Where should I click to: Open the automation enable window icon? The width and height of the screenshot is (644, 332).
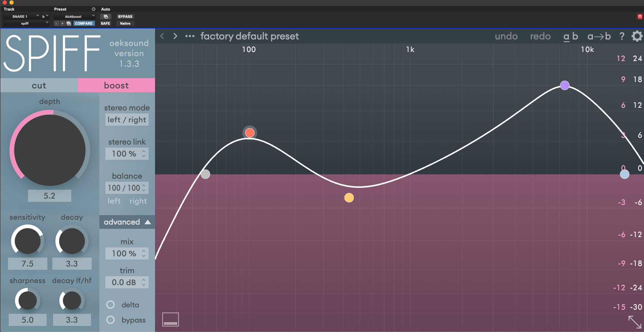pos(106,16)
